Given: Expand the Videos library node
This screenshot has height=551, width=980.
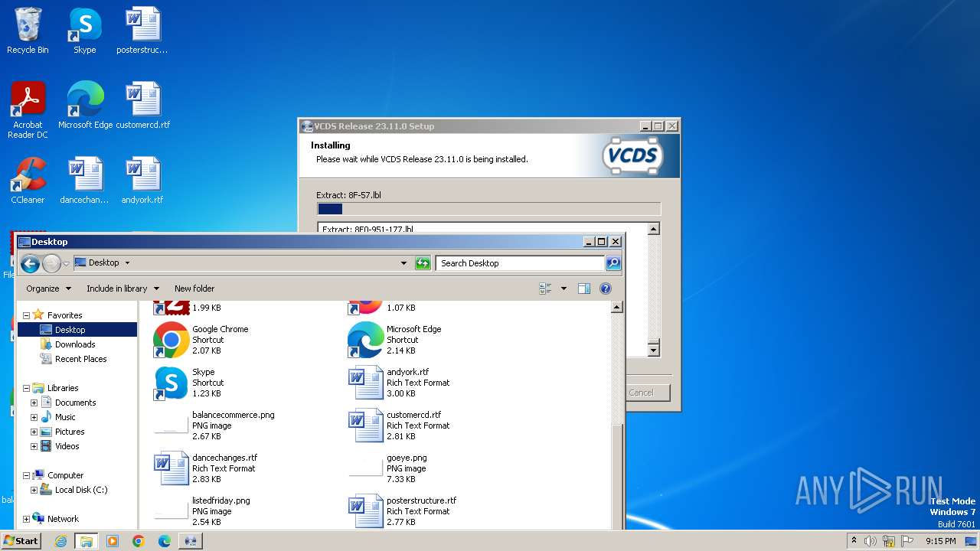Looking at the screenshot, I should coord(34,446).
